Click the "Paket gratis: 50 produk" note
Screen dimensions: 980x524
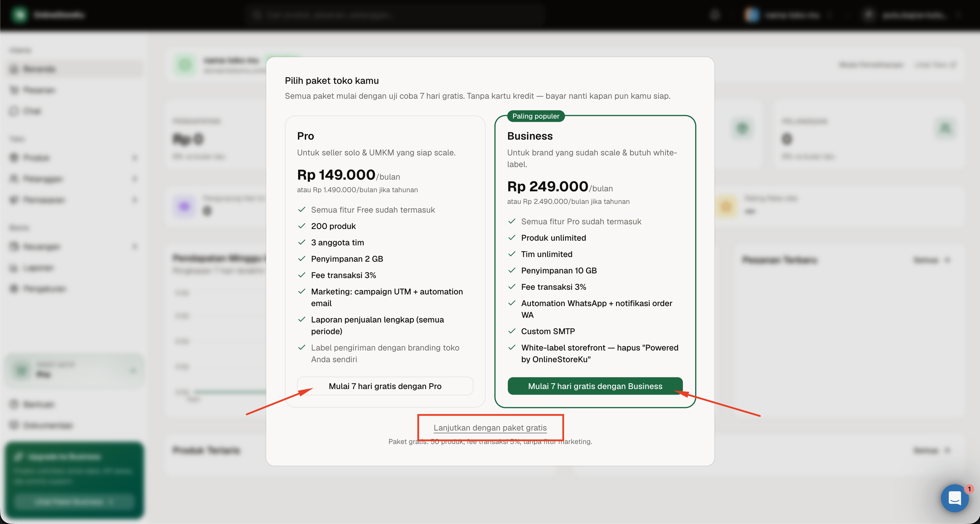coord(490,442)
